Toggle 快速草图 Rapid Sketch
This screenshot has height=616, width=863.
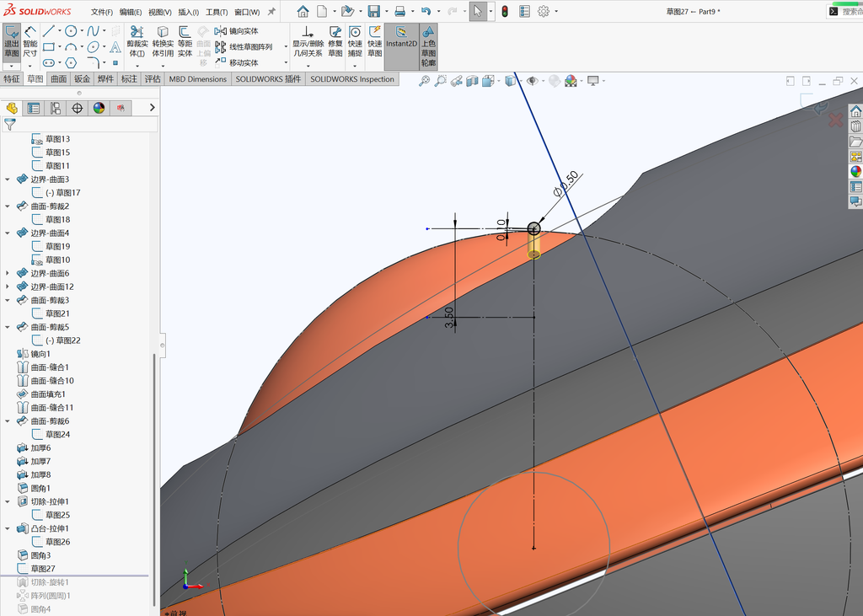(375, 42)
